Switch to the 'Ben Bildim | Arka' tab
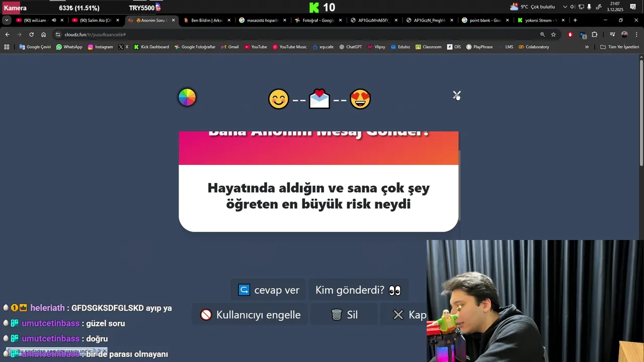 coord(207,20)
